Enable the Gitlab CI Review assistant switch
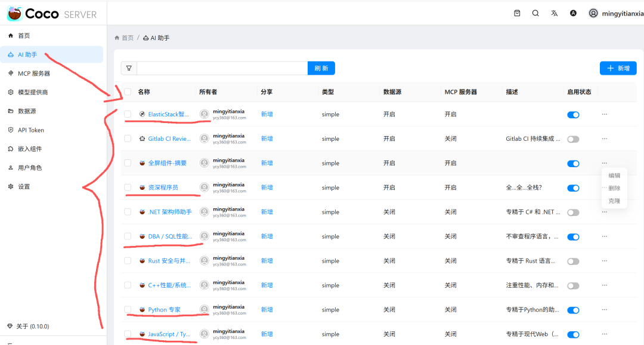Image resolution: width=644 pixels, height=345 pixels. [573, 139]
